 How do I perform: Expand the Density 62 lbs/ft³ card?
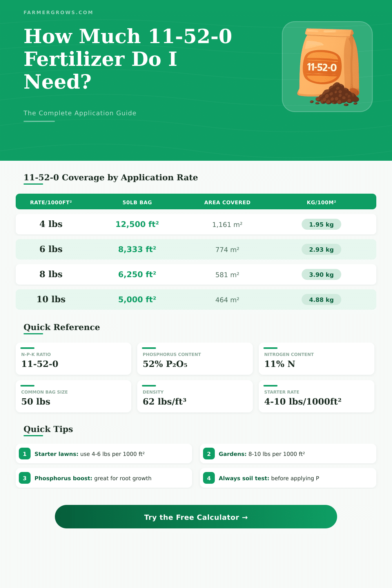click(195, 396)
